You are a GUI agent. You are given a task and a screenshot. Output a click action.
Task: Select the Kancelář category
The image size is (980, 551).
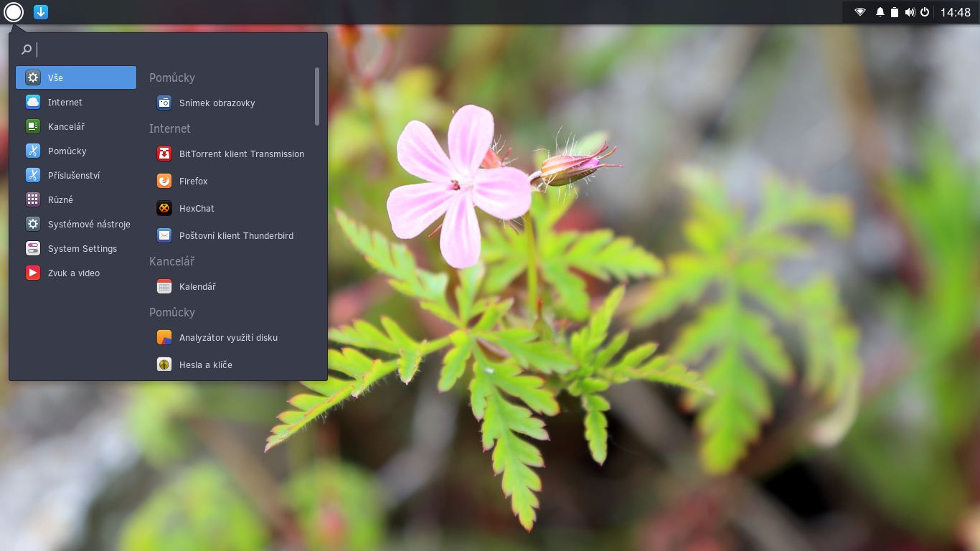(x=76, y=126)
